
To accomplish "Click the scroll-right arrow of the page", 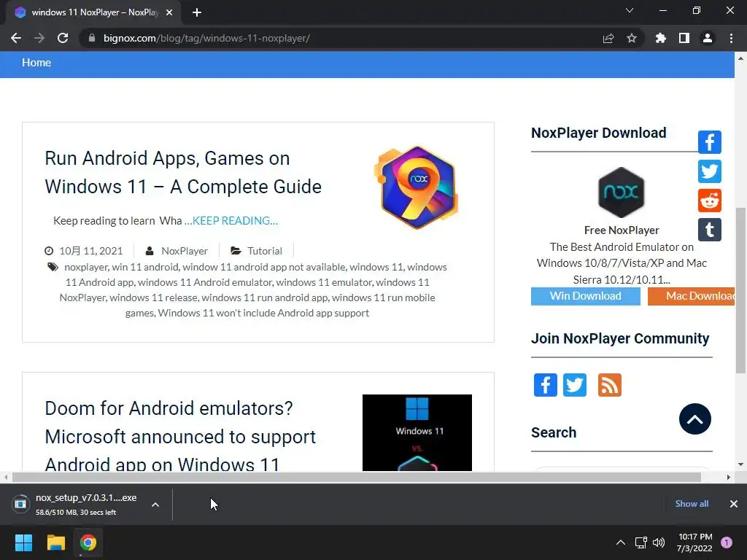I will click(x=729, y=477).
